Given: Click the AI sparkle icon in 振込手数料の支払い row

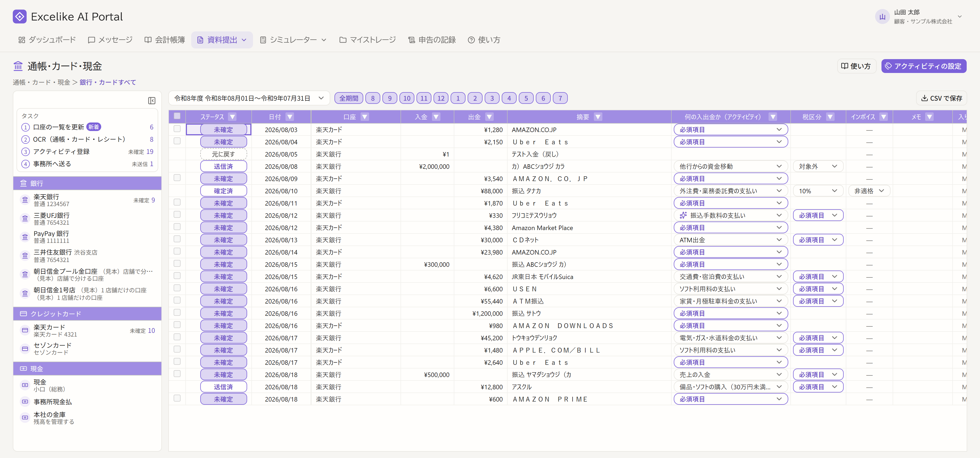Looking at the screenshot, I should (x=683, y=215).
